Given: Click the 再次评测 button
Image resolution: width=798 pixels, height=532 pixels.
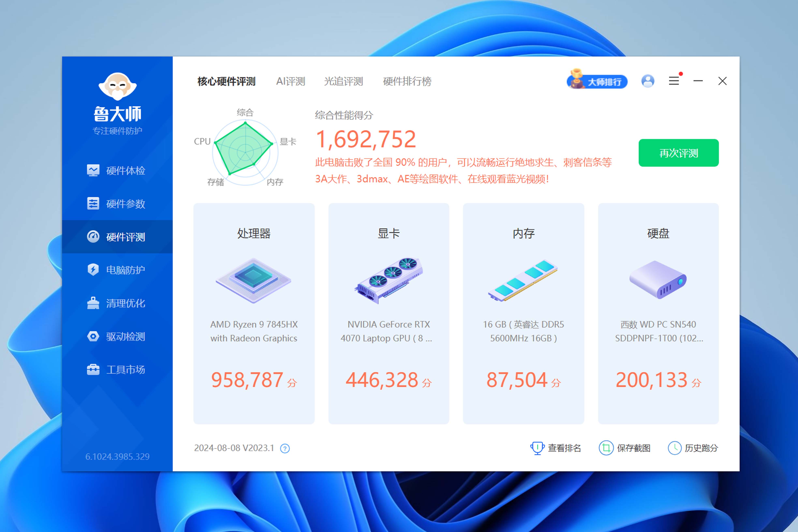Looking at the screenshot, I should point(679,153).
